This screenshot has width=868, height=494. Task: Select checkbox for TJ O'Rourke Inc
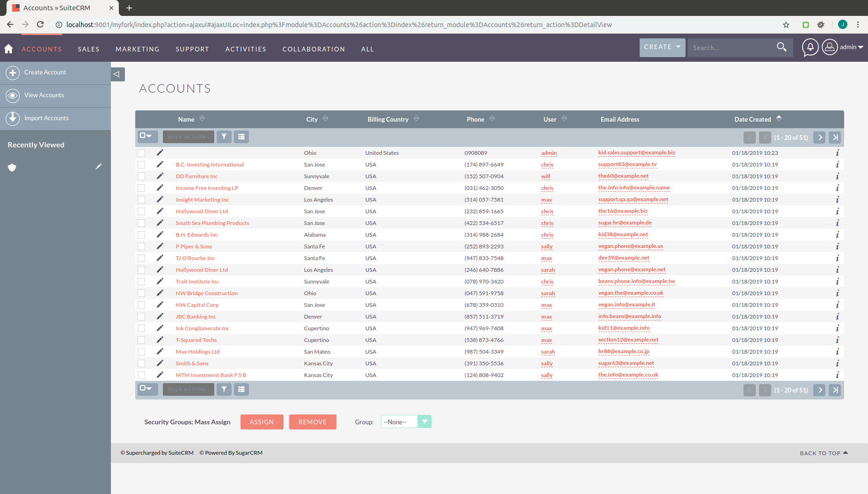coord(141,258)
